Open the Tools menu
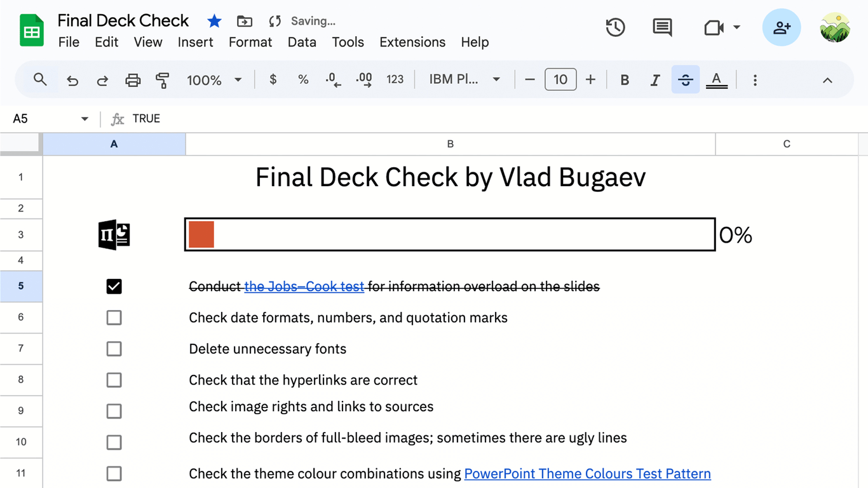 click(348, 42)
